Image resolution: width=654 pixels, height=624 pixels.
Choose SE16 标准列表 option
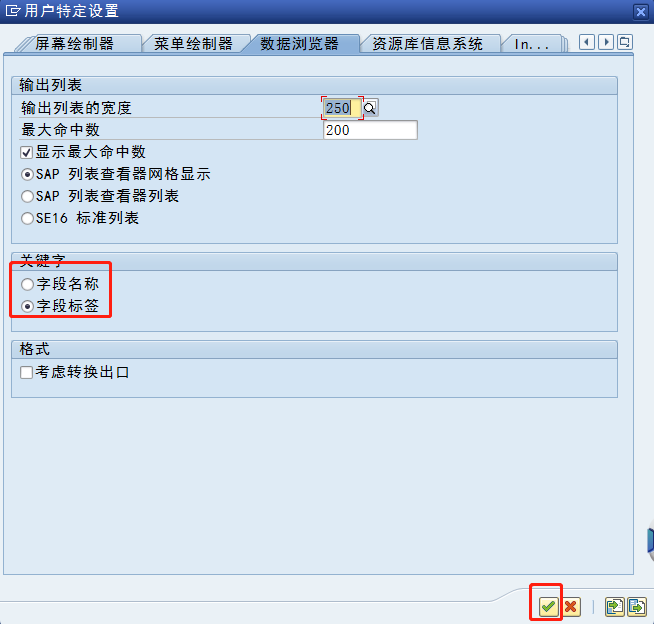coord(27,219)
